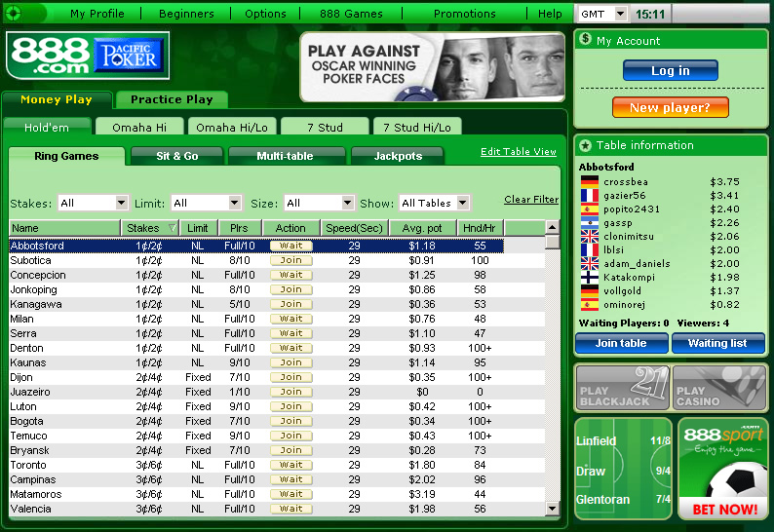774x532 pixels.
Task: Click the dollar icon beside My Account
Action: coord(586,39)
